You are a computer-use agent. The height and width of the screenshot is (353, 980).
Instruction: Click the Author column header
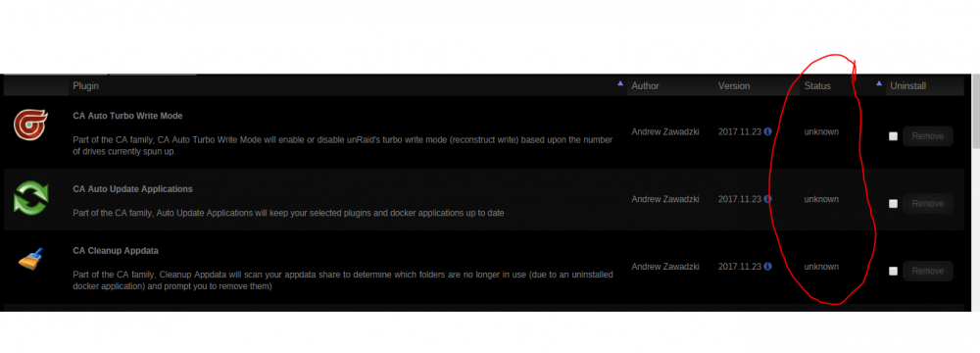645,85
